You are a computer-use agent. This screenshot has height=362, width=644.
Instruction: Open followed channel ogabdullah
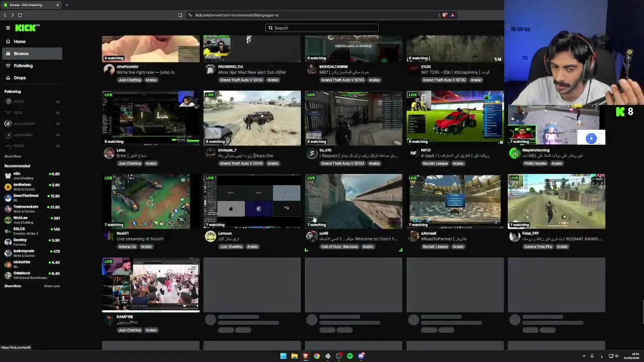pyautogui.click(x=31, y=135)
